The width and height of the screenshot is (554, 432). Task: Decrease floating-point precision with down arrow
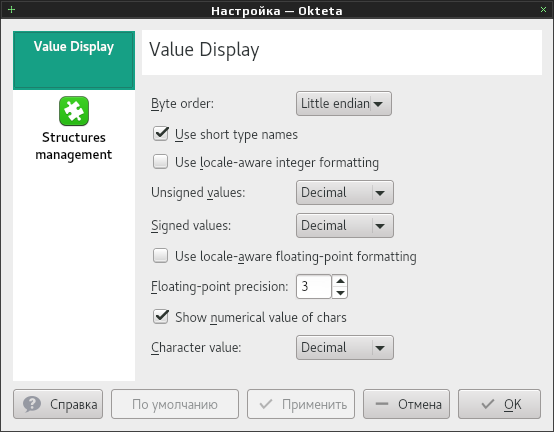pos(340,292)
